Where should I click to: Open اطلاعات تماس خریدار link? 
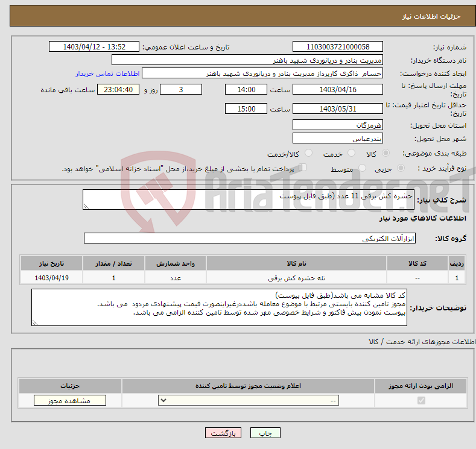pos(107,74)
